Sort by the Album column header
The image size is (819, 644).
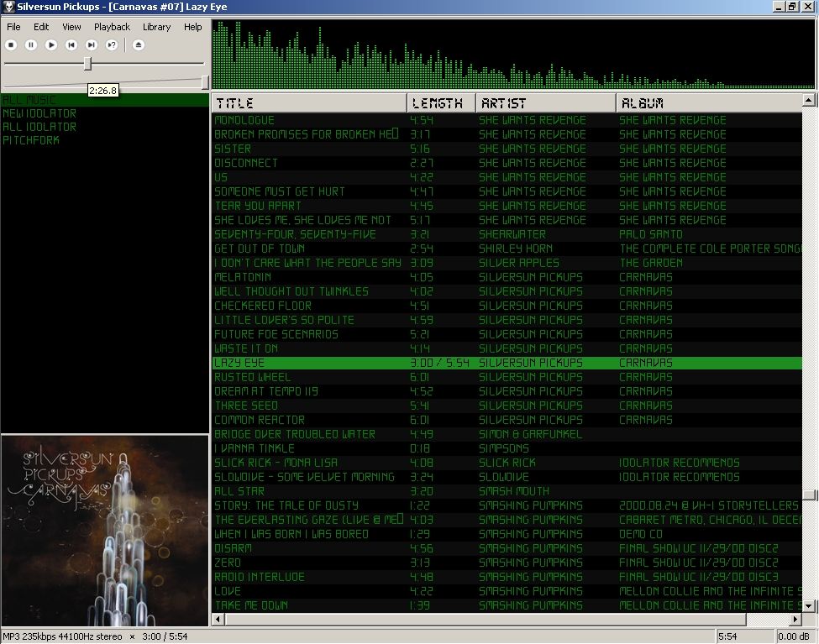(x=709, y=103)
